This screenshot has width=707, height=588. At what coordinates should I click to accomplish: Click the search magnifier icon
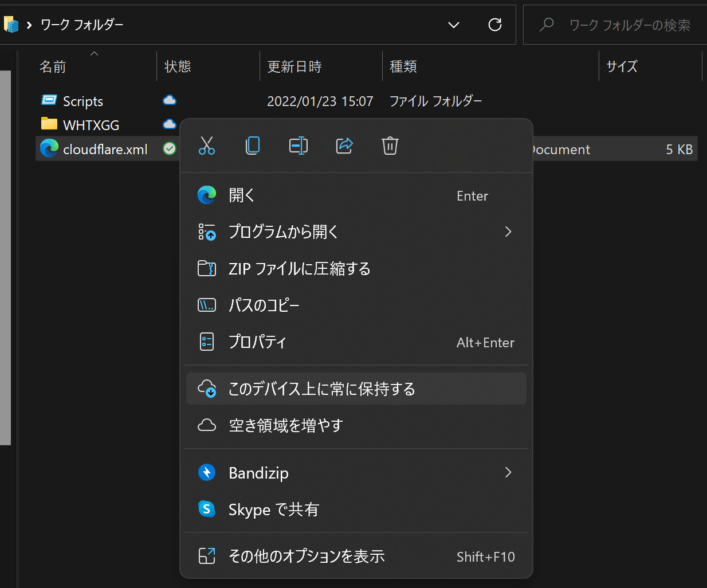547,24
